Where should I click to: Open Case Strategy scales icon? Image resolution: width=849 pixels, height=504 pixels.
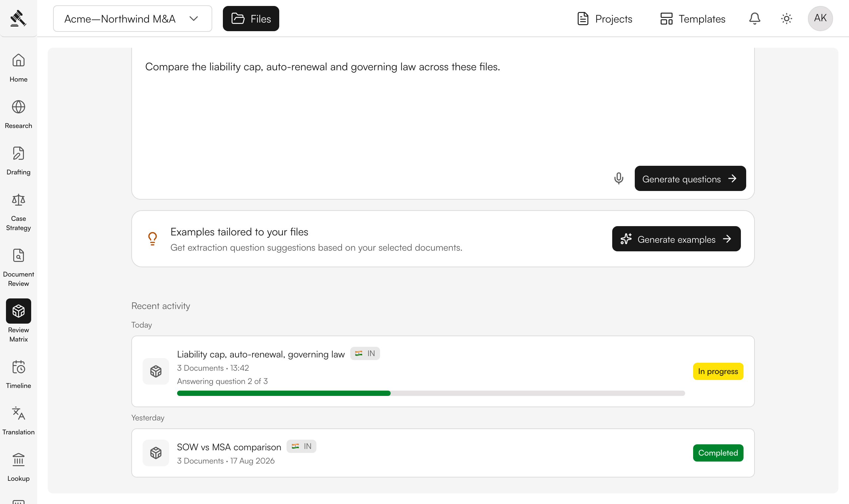pos(18,200)
